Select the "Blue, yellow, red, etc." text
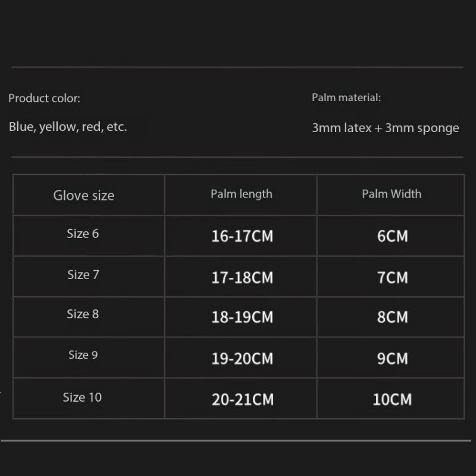 click(x=68, y=127)
